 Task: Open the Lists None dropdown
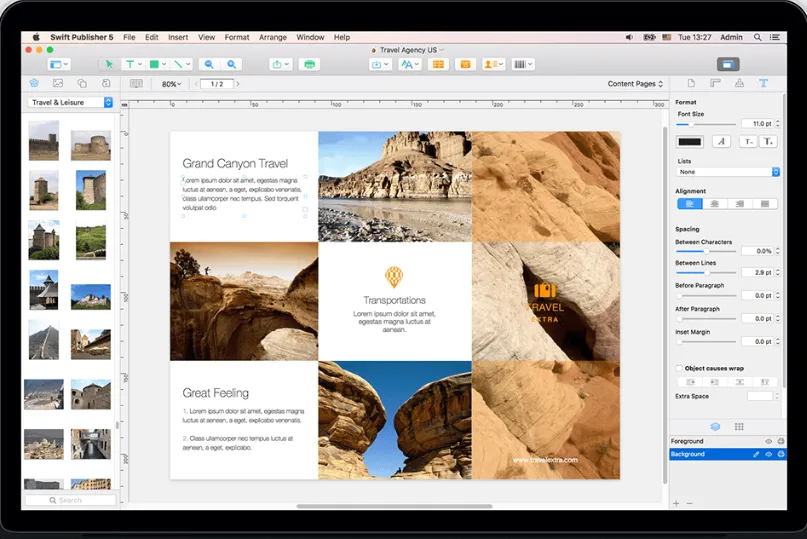pyautogui.click(x=728, y=172)
